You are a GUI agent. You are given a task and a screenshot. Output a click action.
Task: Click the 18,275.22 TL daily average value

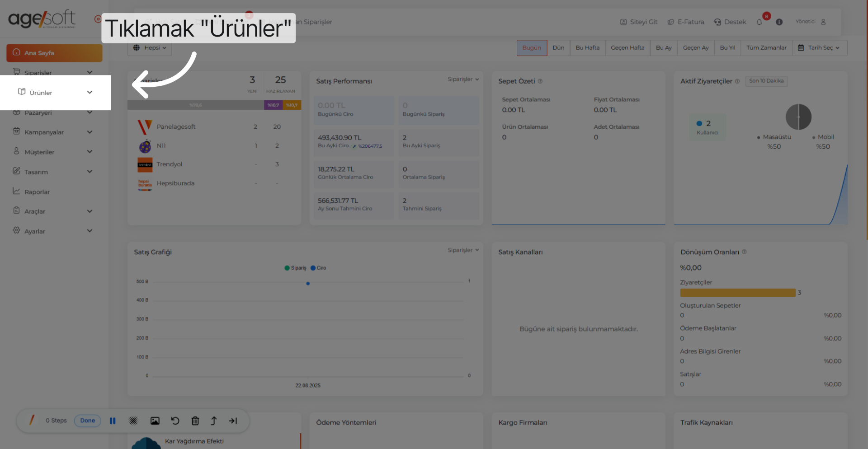pos(336,169)
